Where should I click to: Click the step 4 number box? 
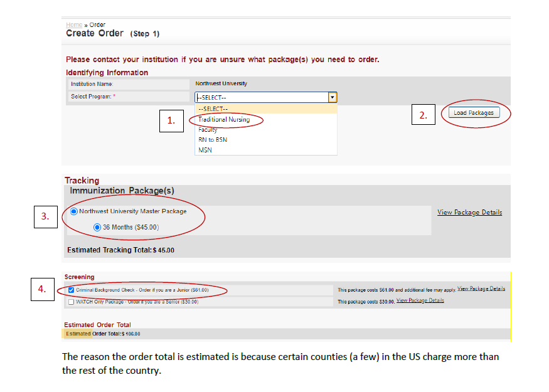pyautogui.click(x=41, y=289)
